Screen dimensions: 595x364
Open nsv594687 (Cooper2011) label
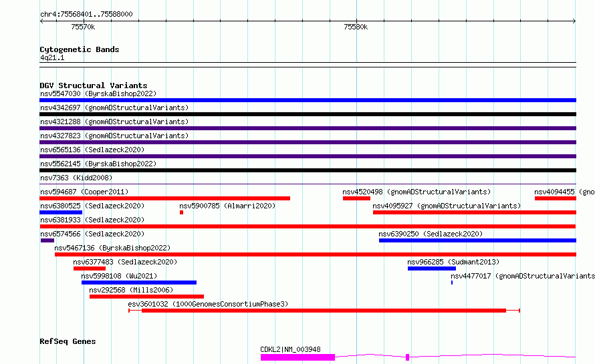tap(84, 192)
